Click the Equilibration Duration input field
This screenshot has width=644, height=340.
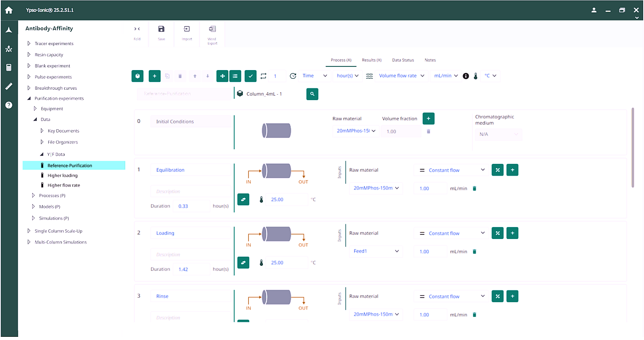191,206
